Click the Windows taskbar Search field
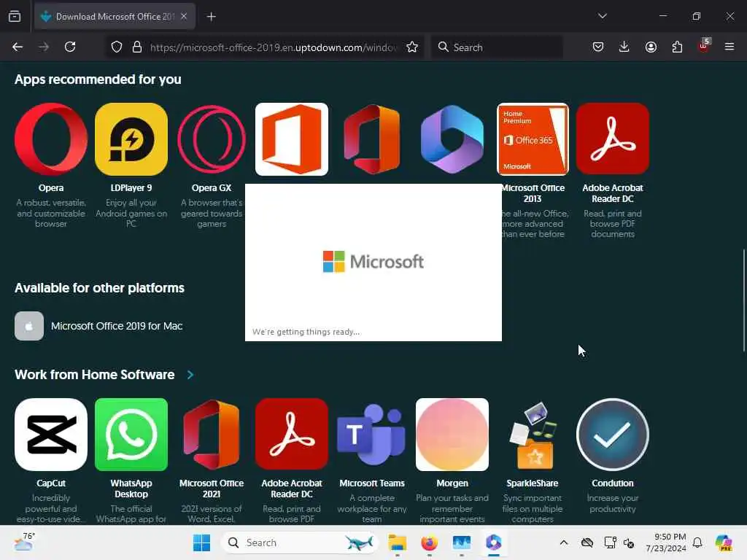 click(299, 542)
